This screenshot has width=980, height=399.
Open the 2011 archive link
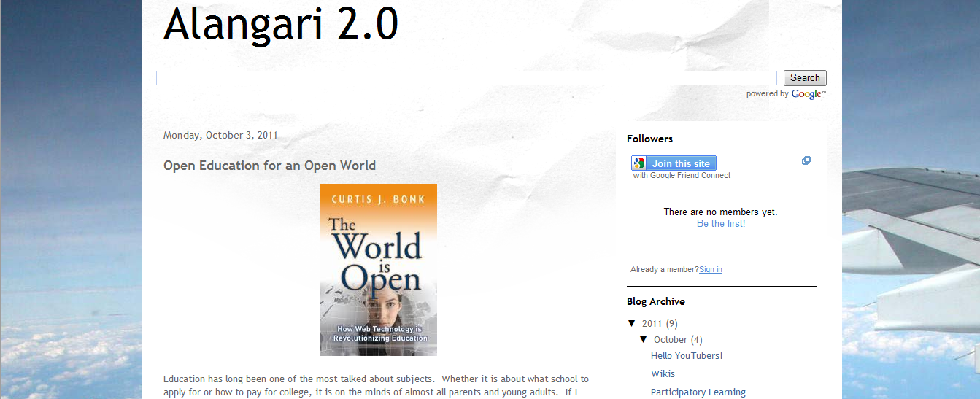coord(652,324)
